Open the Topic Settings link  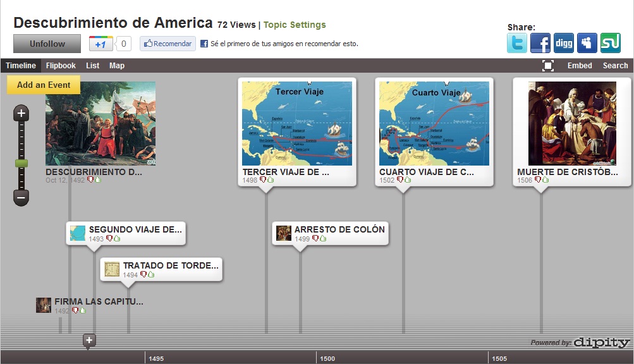pyautogui.click(x=295, y=25)
